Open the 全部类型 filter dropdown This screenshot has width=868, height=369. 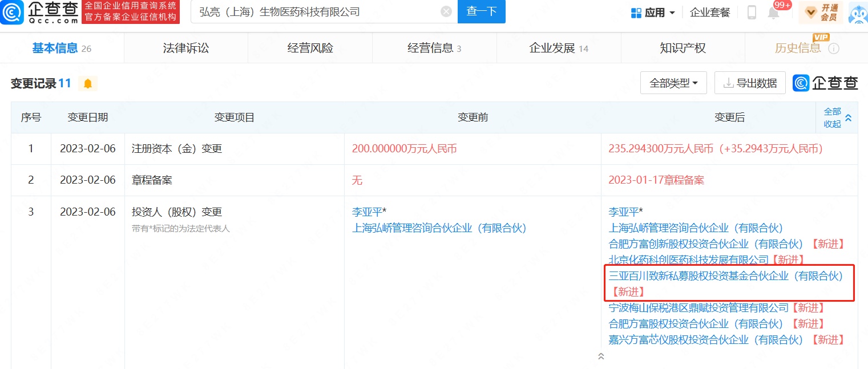click(x=673, y=83)
